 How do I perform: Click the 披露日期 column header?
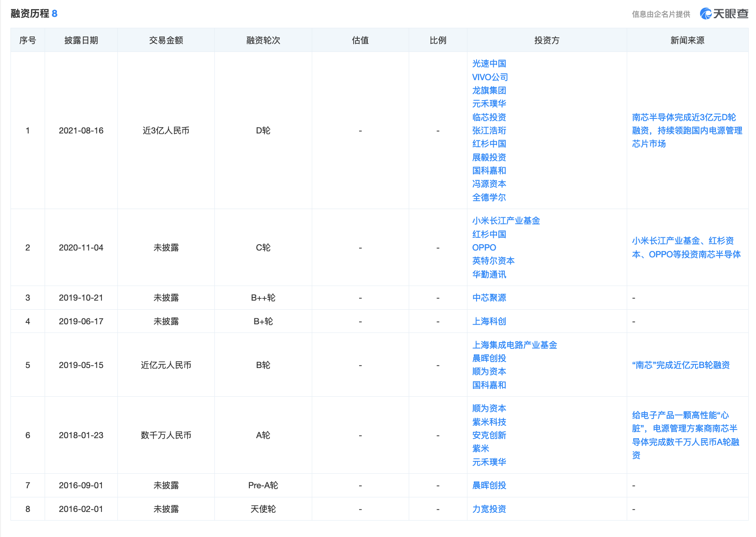pyautogui.click(x=81, y=40)
